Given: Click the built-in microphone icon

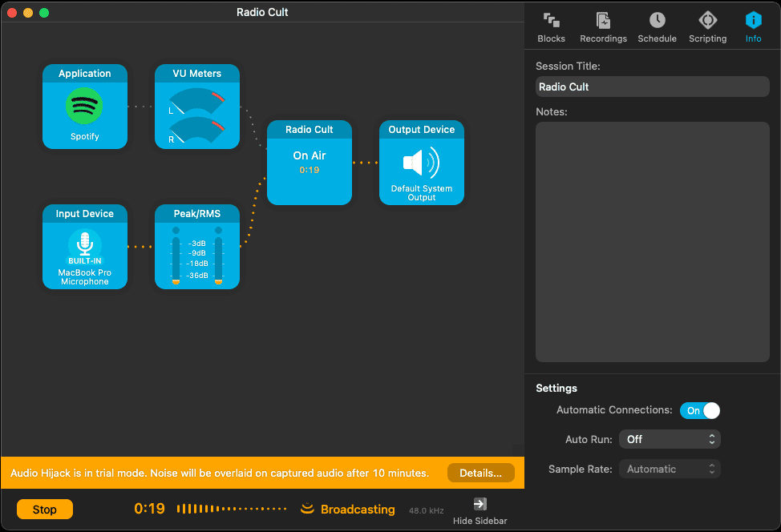Looking at the screenshot, I should coord(85,247).
